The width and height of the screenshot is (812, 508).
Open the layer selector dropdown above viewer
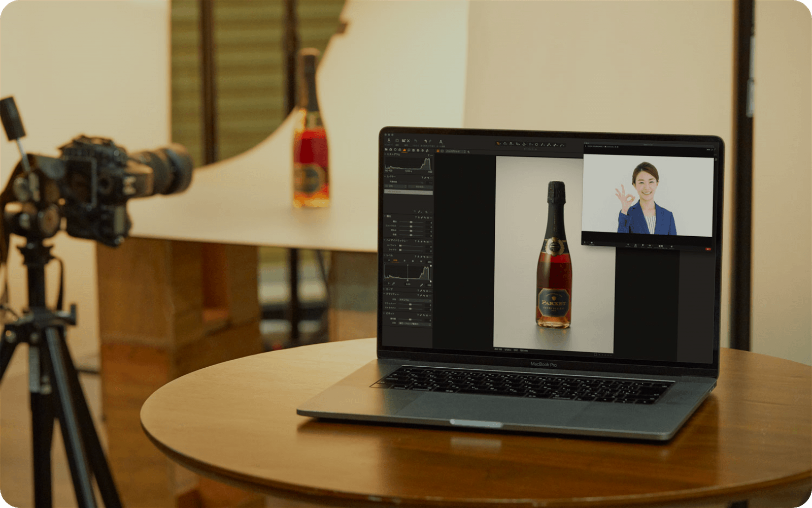(x=455, y=151)
